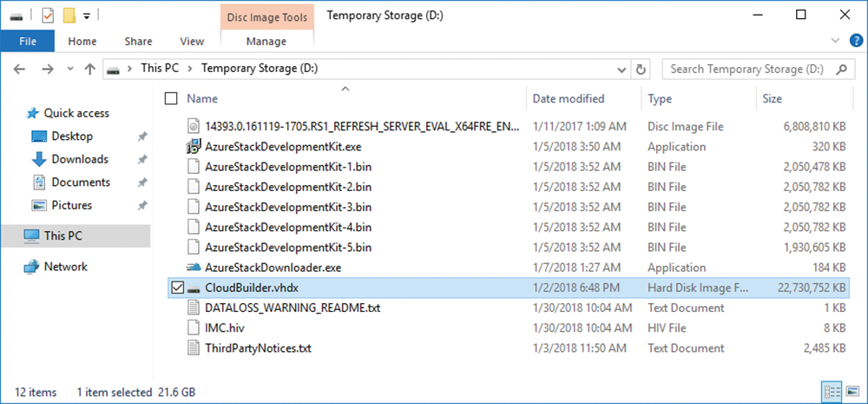Open the Manage tab under Disc Image Tools
The width and height of the screenshot is (868, 404).
266,41
